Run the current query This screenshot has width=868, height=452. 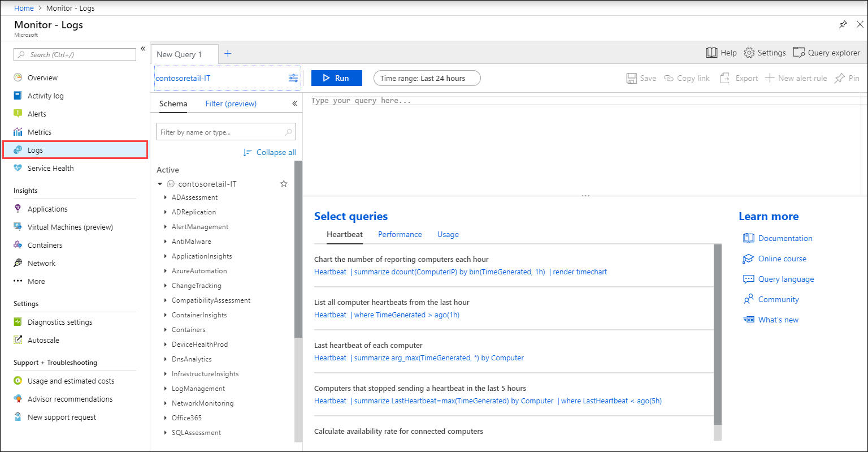[336, 78]
